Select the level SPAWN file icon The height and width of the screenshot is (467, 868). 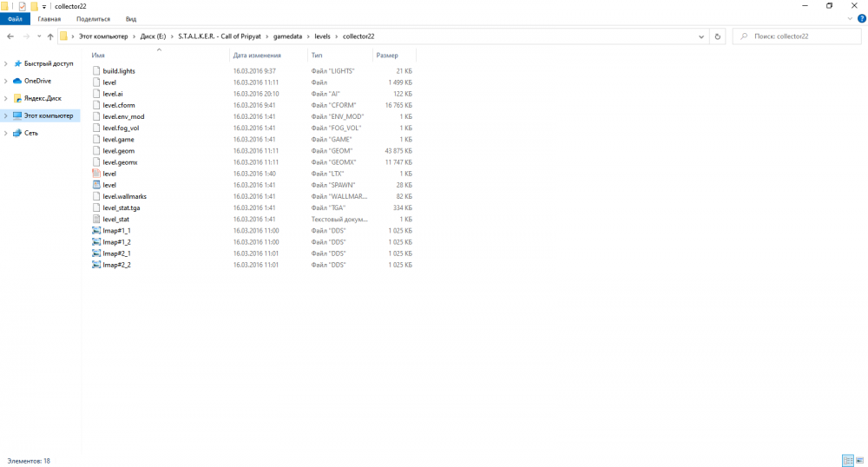click(96, 185)
